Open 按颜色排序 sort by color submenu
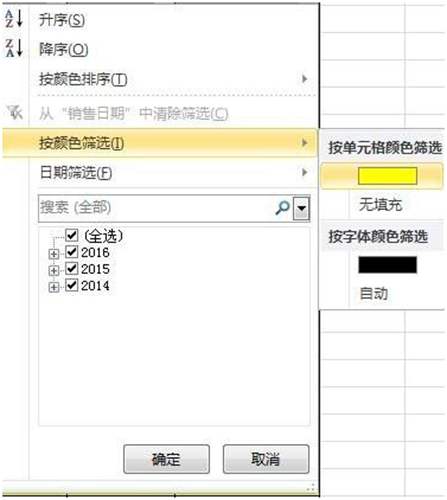447x500 pixels. (173, 79)
